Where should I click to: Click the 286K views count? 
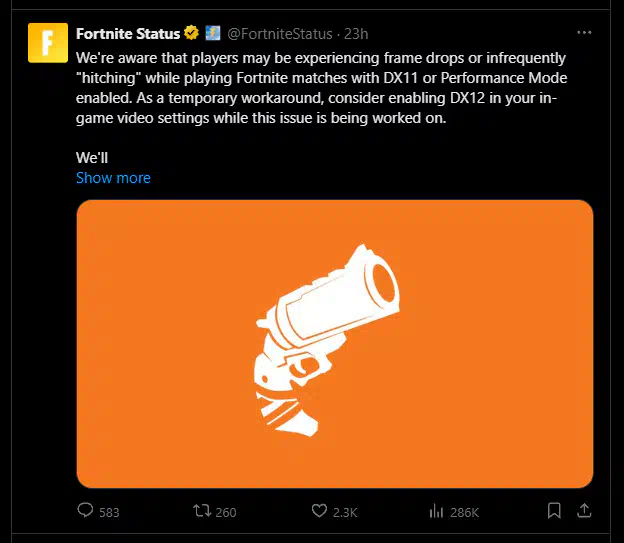click(x=465, y=512)
